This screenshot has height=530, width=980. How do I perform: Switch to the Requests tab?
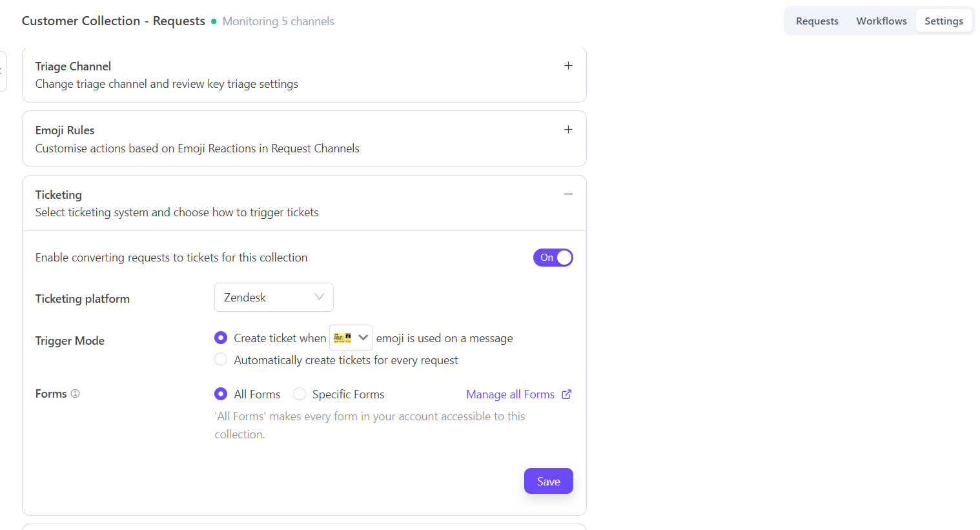(817, 21)
